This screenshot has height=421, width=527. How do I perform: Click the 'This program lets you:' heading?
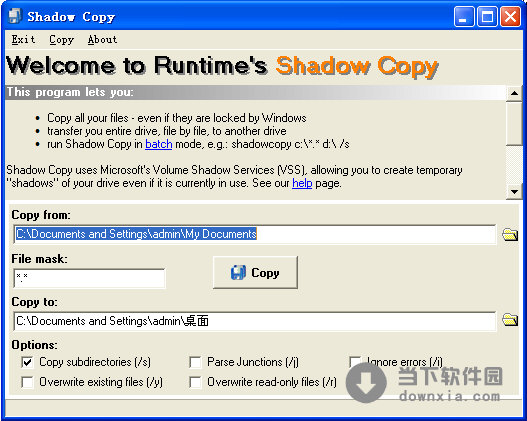[x=70, y=92]
